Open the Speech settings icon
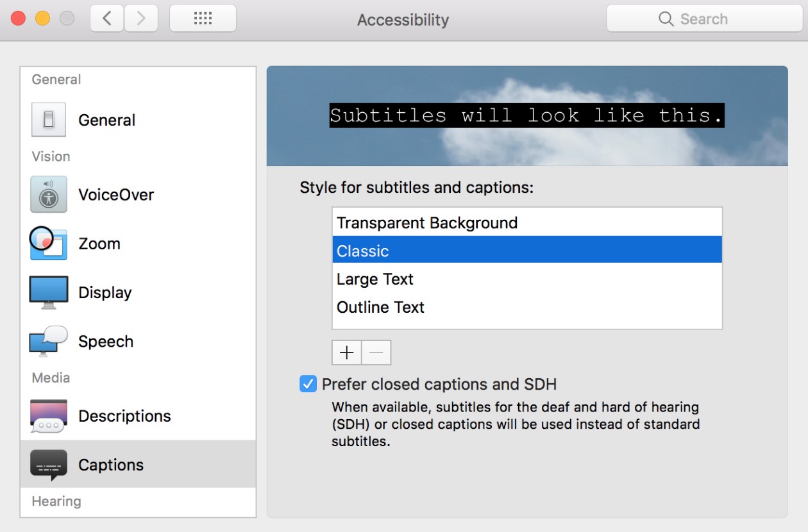This screenshot has width=808, height=532. (x=48, y=341)
